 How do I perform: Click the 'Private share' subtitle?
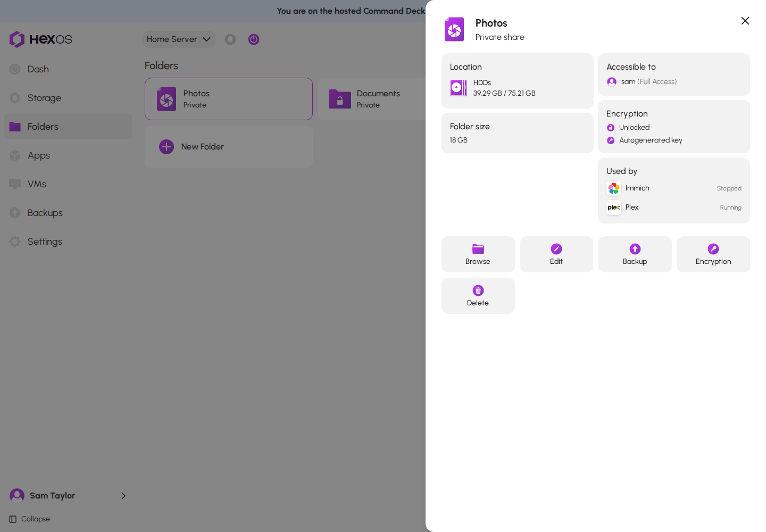[x=500, y=37]
